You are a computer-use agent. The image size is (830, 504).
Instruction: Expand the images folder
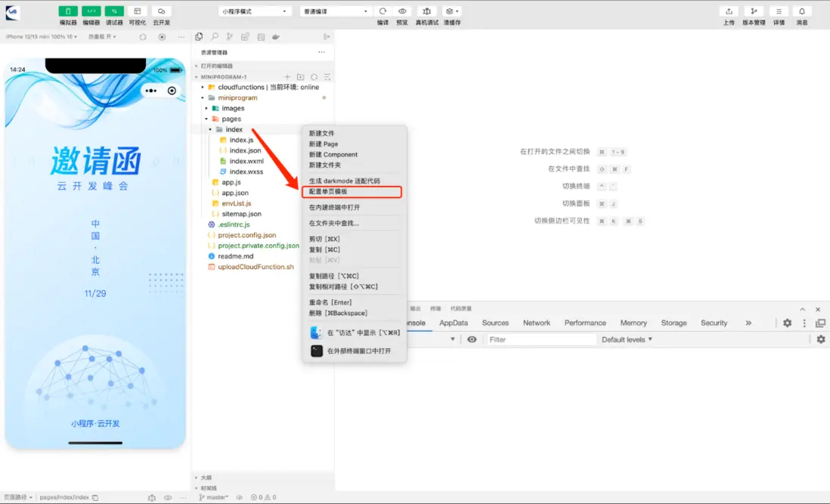click(x=206, y=108)
